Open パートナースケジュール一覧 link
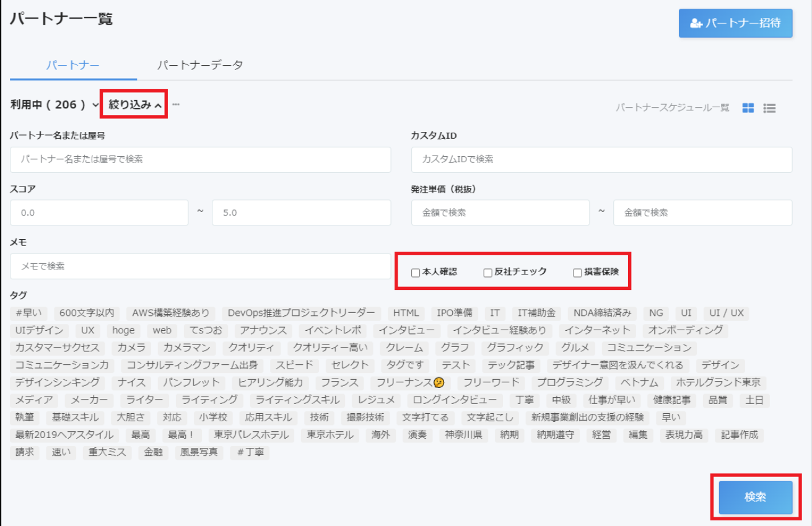Screen dimensions: 812x526 point(672,108)
